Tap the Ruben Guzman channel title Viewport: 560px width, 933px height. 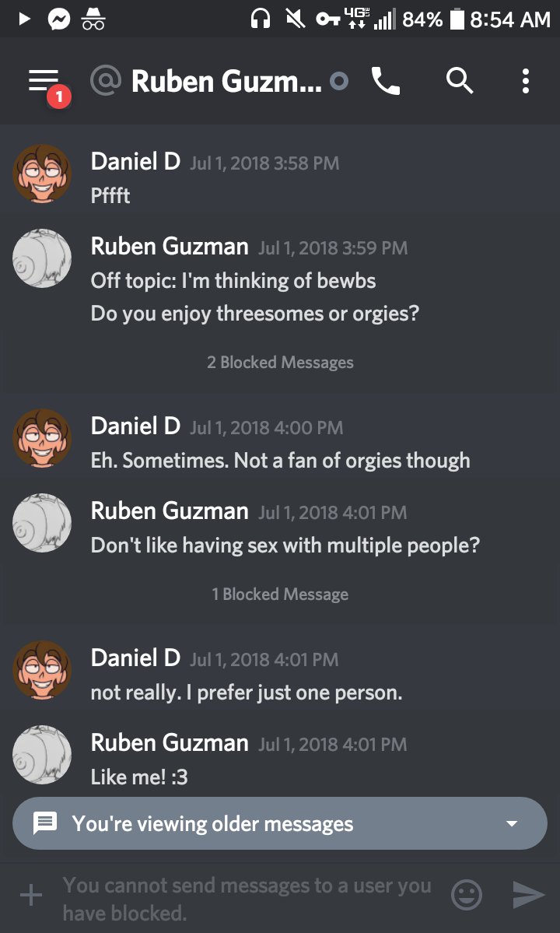[226, 81]
